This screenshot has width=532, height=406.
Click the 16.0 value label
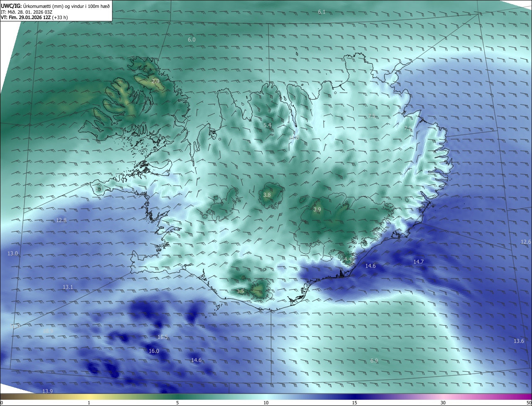154,351
